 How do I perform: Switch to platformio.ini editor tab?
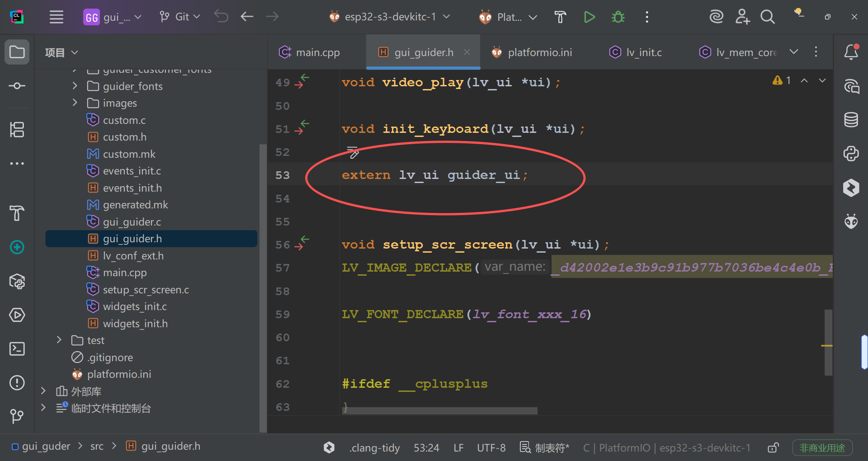[x=532, y=52]
